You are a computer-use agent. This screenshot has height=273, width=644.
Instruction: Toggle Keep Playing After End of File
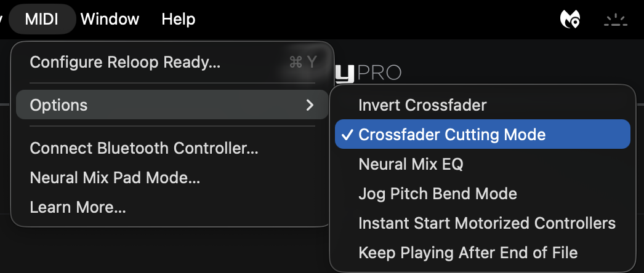(x=467, y=252)
